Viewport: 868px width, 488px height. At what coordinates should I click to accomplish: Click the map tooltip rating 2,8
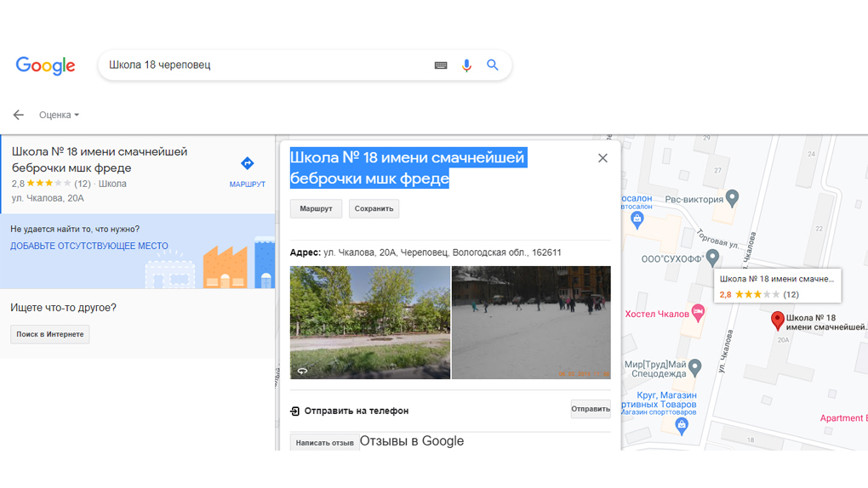(x=725, y=294)
